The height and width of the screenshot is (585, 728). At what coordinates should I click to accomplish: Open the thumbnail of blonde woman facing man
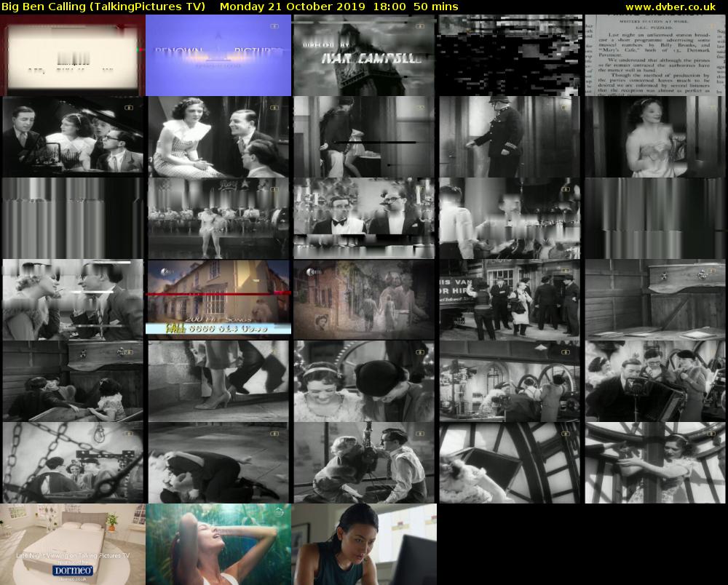coord(73,300)
